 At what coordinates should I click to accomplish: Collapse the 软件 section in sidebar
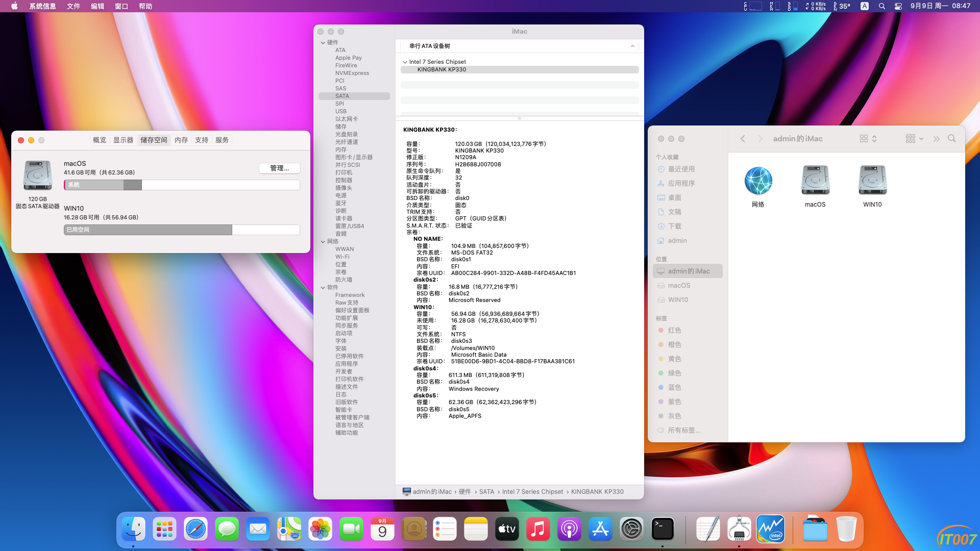tap(323, 288)
